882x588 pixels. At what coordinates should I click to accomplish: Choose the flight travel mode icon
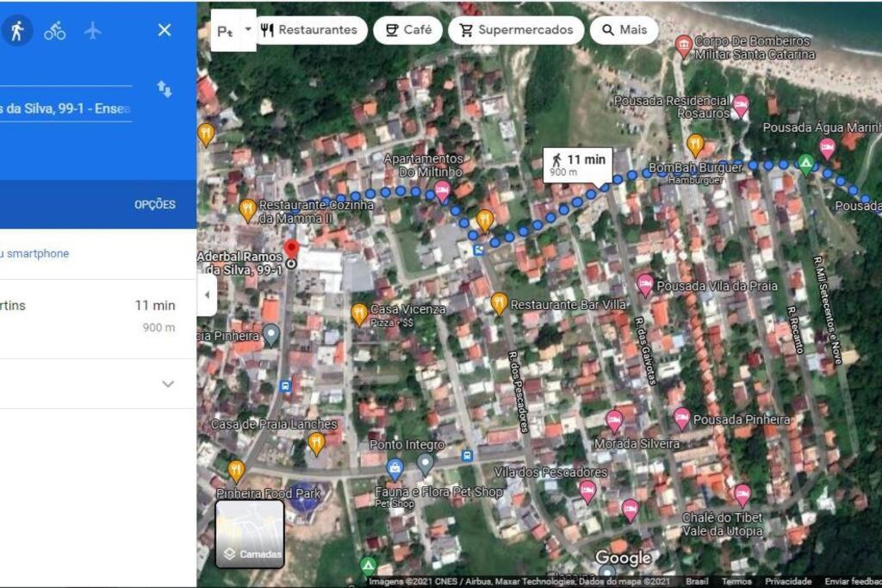click(93, 30)
